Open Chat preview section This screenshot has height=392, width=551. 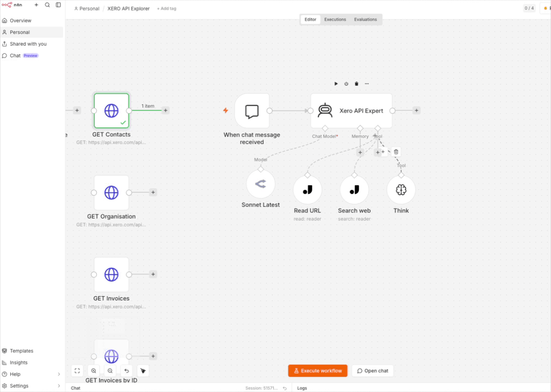[32, 56]
